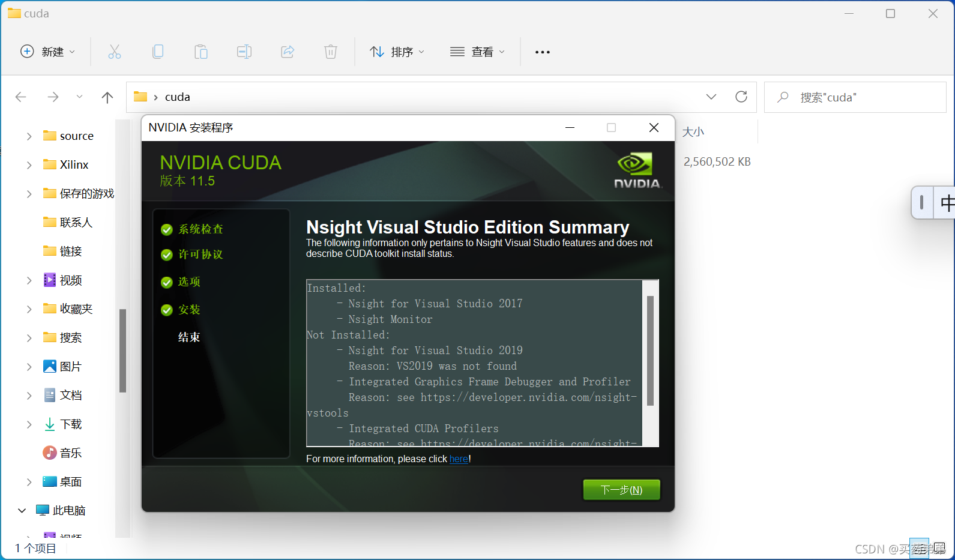Click the summary text box scrollbar
This screenshot has width=955, height=560.
[650, 351]
